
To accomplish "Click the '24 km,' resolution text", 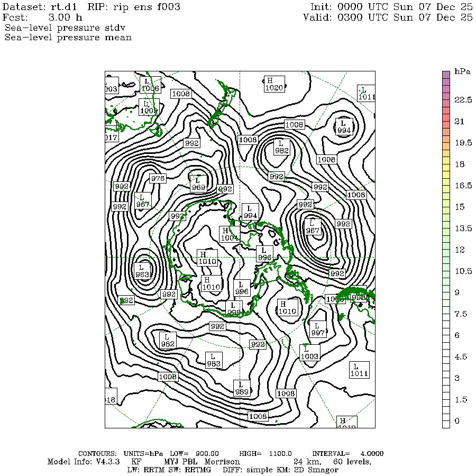I will point(307,462).
